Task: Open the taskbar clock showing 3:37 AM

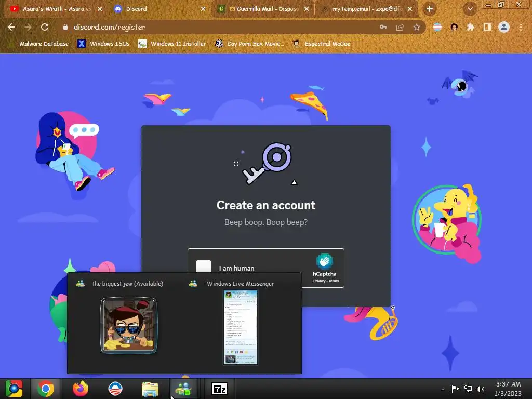Action: [x=508, y=389]
